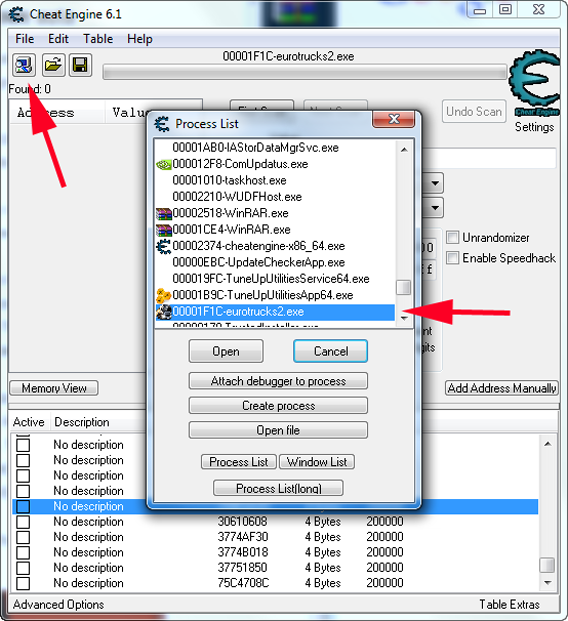This screenshot has width=568, height=621.
Task: Click Attach debugger to process
Action: coord(278,381)
